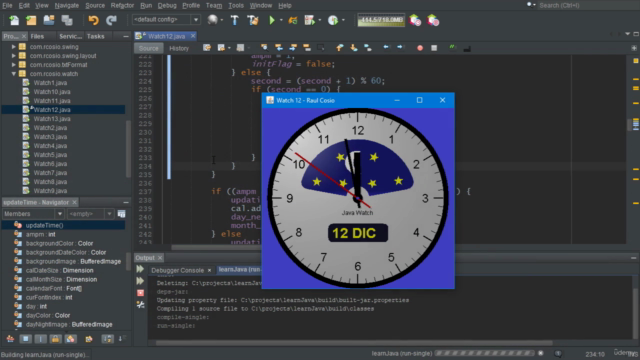Switch editor to History view

[x=179, y=48]
